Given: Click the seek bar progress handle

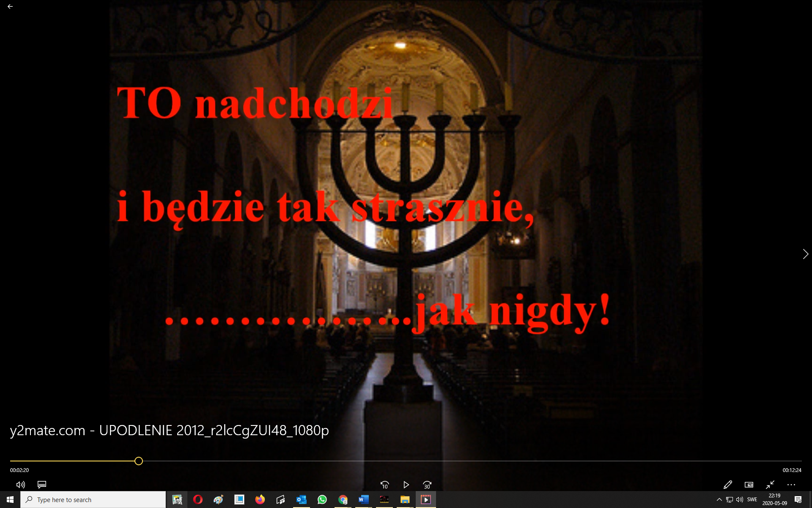Looking at the screenshot, I should pyautogui.click(x=139, y=461).
